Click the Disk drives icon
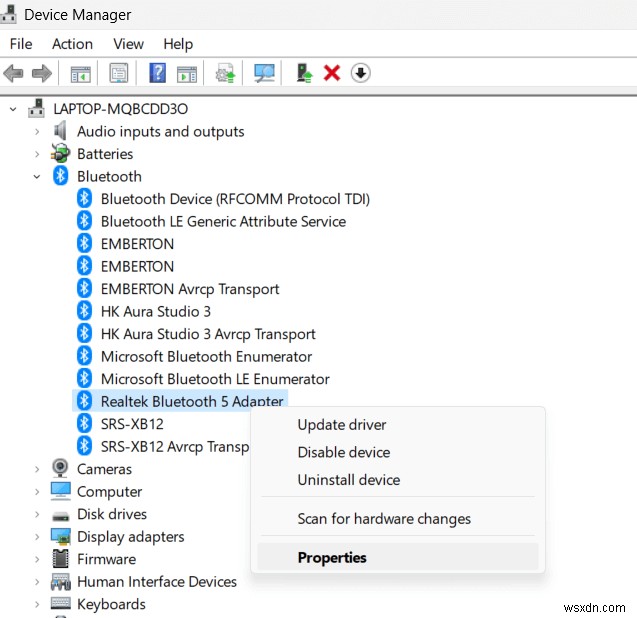 pos(61,516)
